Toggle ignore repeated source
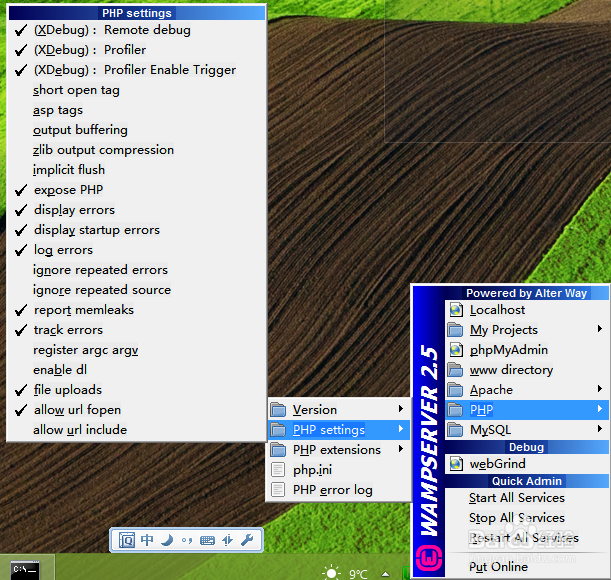The height and width of the screenshot is (580, 611). pyautogui.click(x=136, y=290)
